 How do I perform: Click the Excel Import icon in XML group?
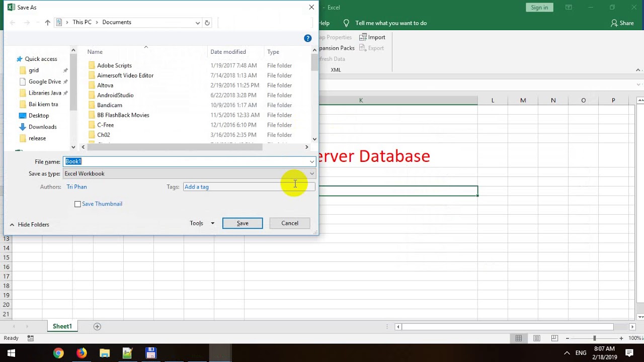(363, 37)
